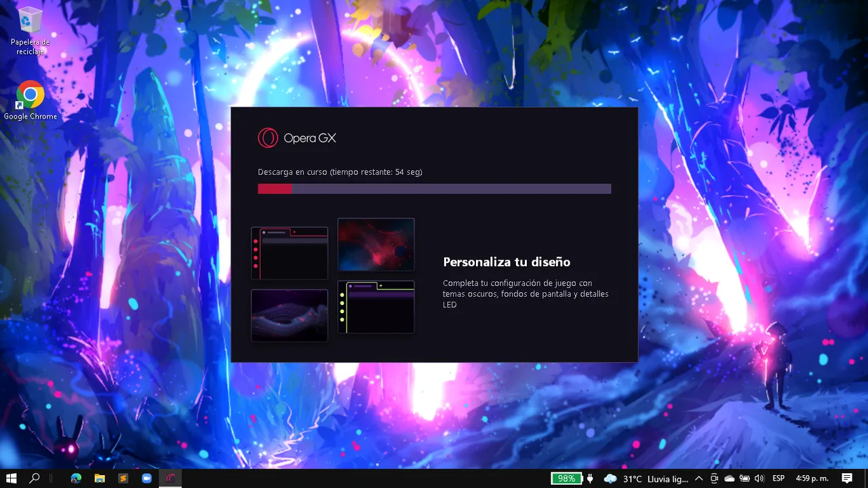Open Zoom from taskbar
The image size is (868, 488).
click(146, 479)
